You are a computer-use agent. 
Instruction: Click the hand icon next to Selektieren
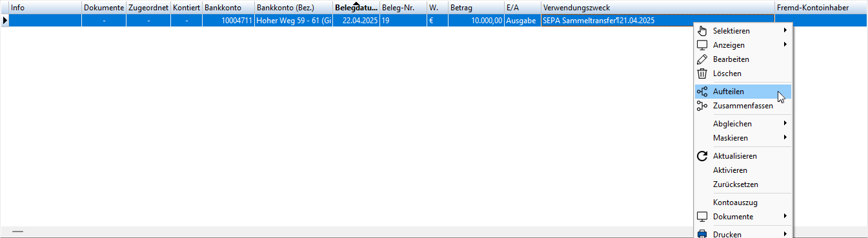(703, 31)
